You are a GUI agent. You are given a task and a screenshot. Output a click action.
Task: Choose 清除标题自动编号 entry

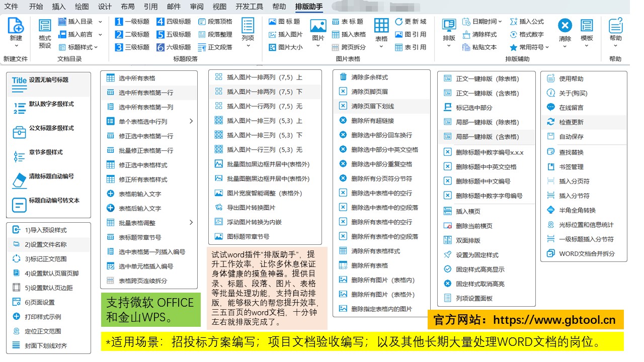pyautogui.click(x=49, y=181)
